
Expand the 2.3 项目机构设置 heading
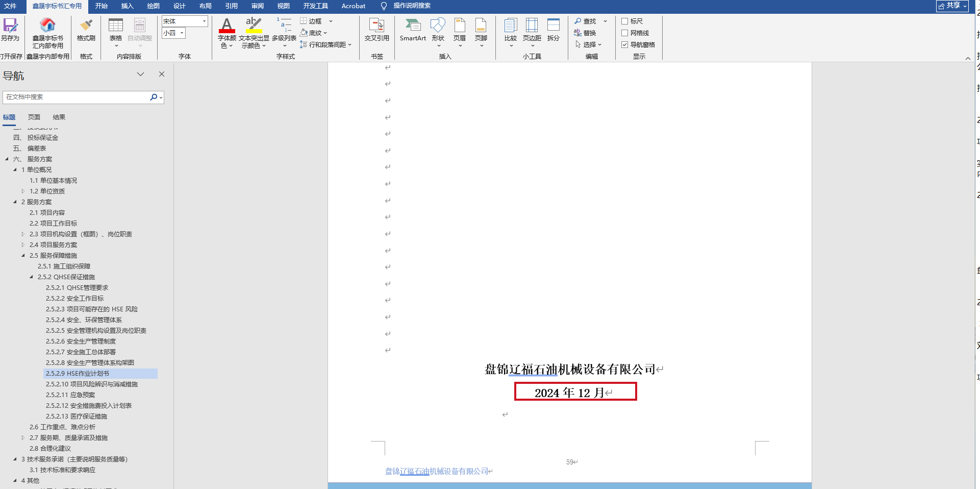coord(23,234)
